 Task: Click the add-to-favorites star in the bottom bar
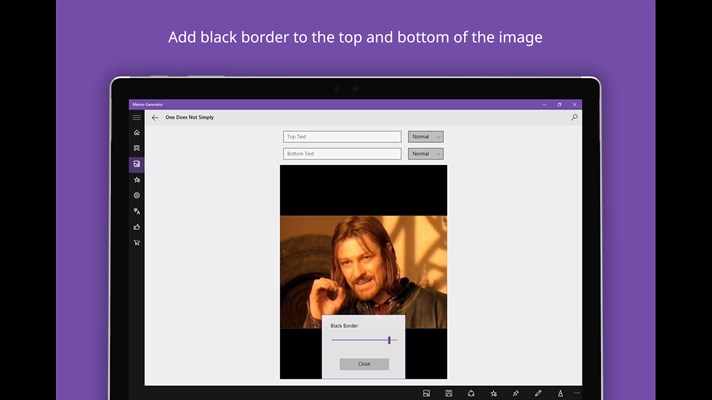click(x=494, y=393)
